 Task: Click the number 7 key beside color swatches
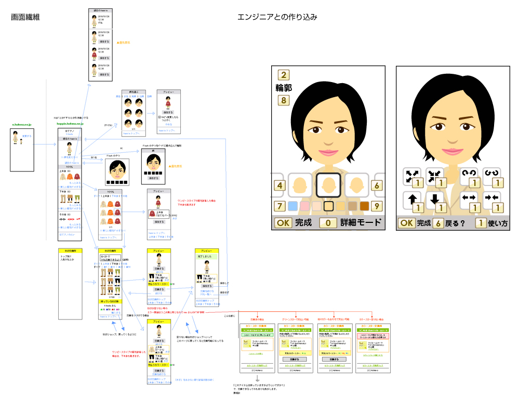[280, 206]
